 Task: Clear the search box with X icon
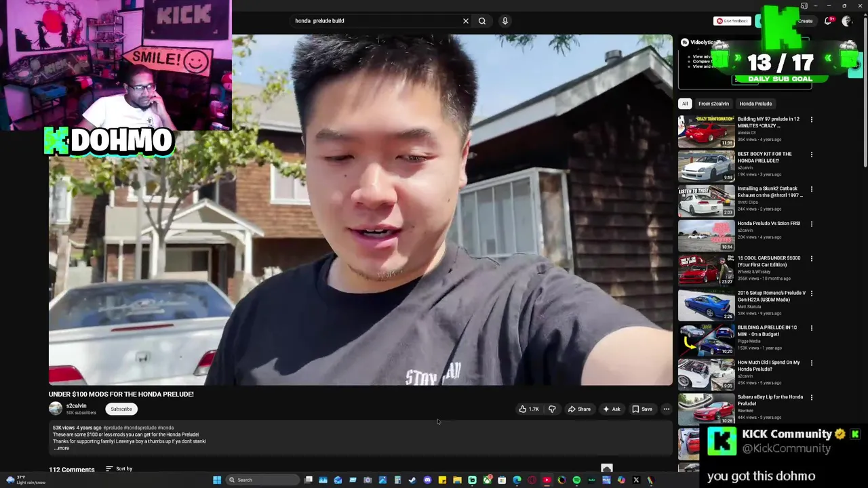point(466,21)
